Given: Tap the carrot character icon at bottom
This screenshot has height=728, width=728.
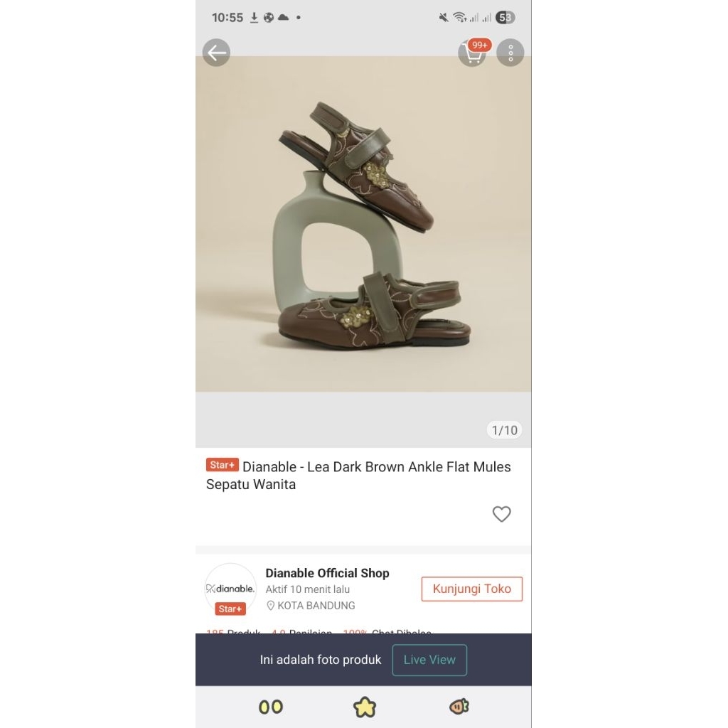Looking at the screenshot, I should tap(459, 707).
